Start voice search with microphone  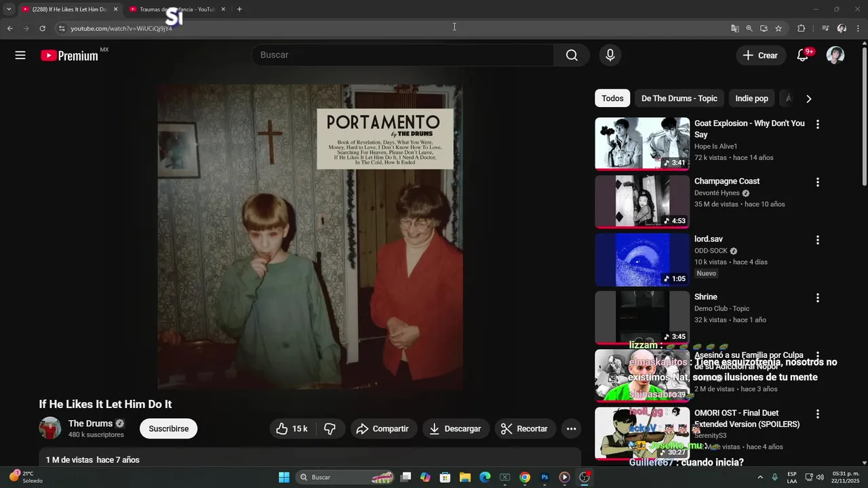pyautogui.click(x=610, y=56)
